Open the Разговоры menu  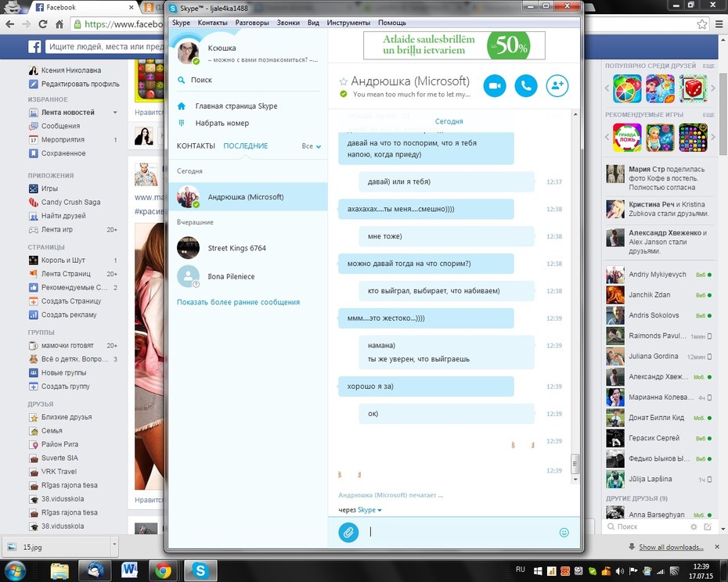(x=252, y=23)
